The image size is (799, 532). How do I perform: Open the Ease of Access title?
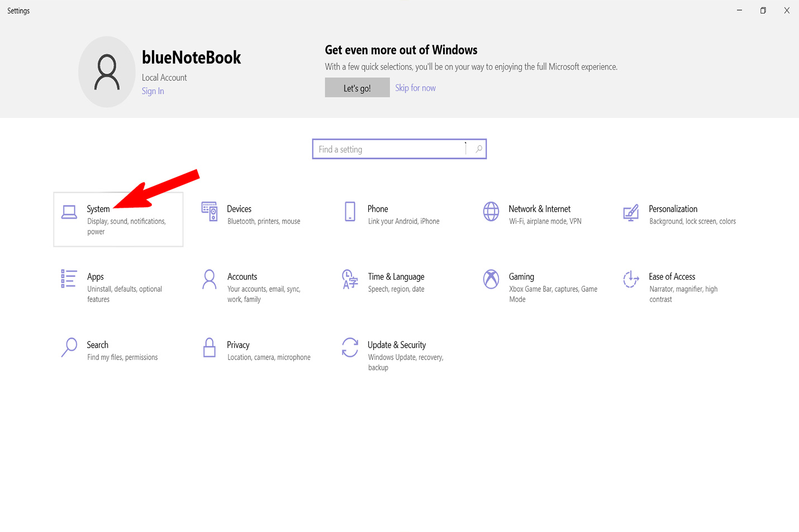pos(672,276)
